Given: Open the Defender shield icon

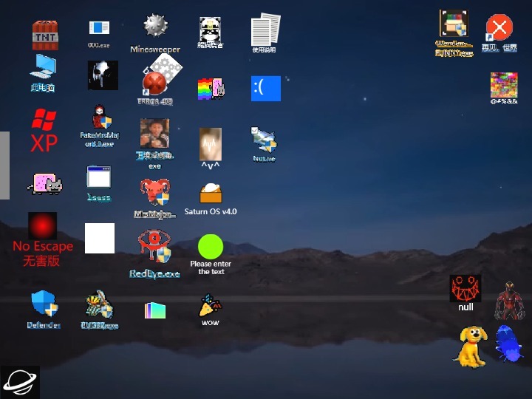Looking at the screenshot, I should pyautogui.click(x=44, y=304).
